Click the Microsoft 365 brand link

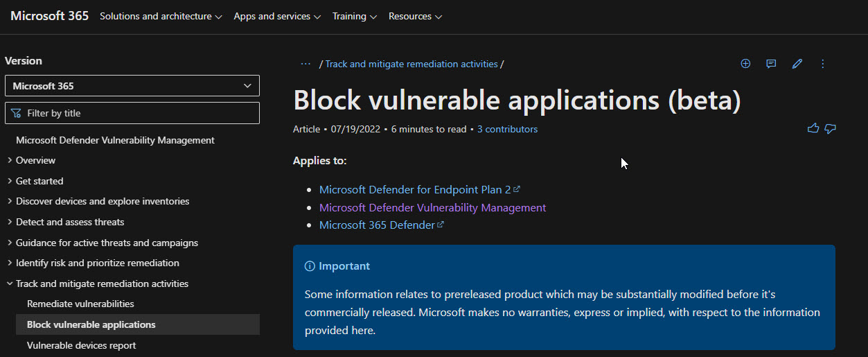pos(49,15)
